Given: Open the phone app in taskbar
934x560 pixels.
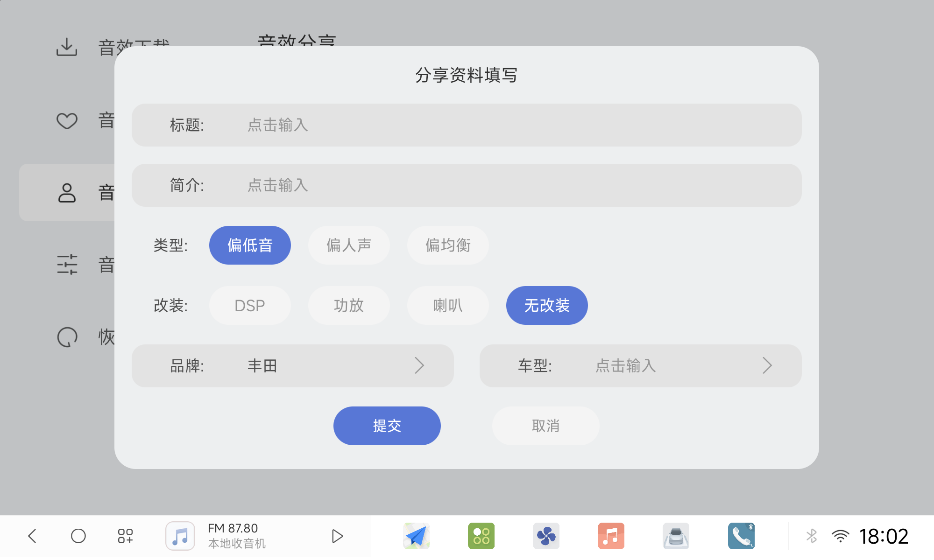Looking at the screenshot, I should click(x=740, y=536).
